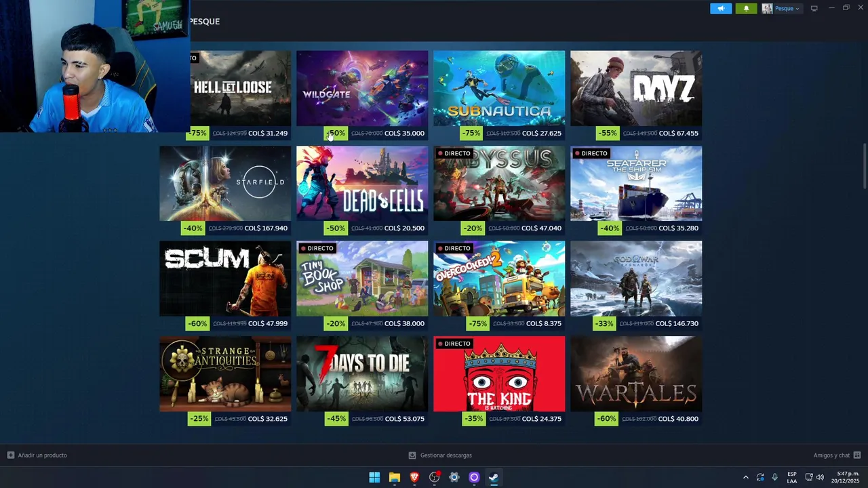This screenshot has width=868, height=488.
Task: Click the DIRECTO badge on Abyssus
Action: point(454,153)
